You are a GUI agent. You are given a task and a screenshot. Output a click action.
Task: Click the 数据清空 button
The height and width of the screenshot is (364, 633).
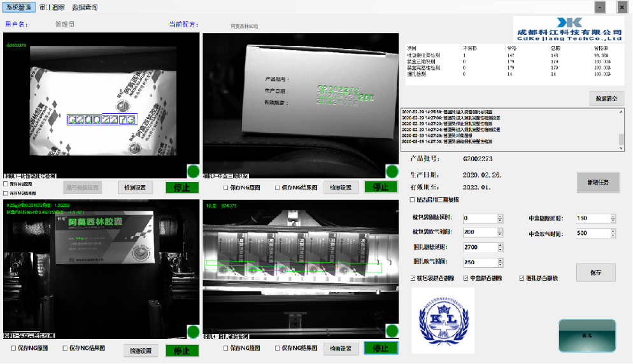[606, 99]
